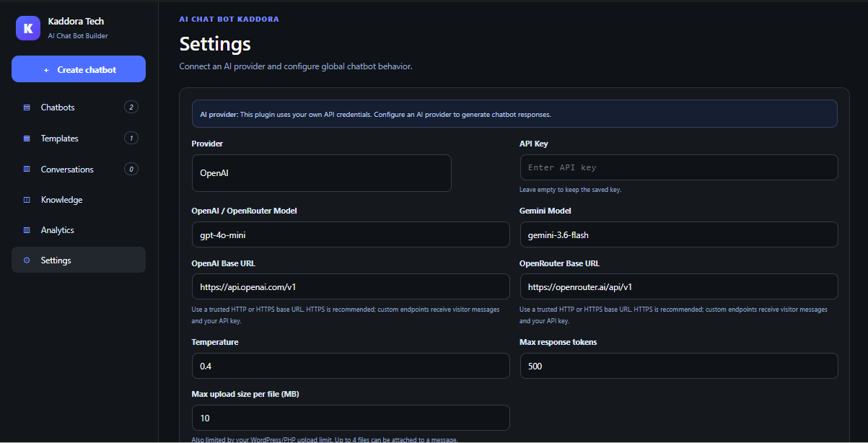Image resolution: width=868 pixels, height=443 pixels.
Task: Click the Templates count badge showing 1
Action: tap(131, 139)
